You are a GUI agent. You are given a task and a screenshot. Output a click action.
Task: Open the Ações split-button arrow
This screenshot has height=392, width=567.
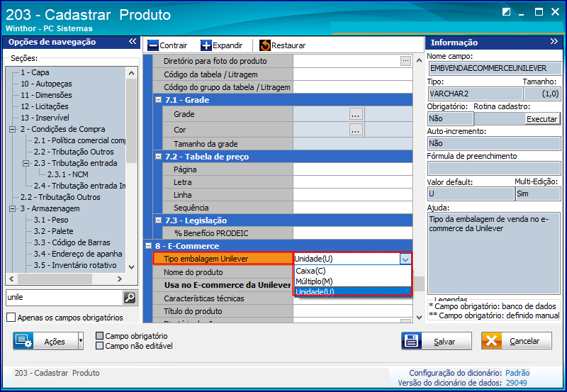coord(81,341)
